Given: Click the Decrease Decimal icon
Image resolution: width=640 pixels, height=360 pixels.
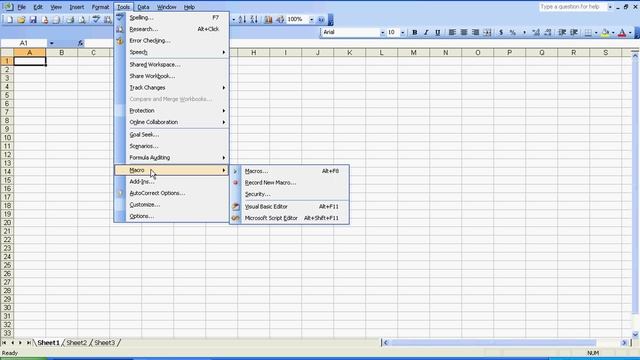Looking at the screenshot, I should click(x=548, y=32).
